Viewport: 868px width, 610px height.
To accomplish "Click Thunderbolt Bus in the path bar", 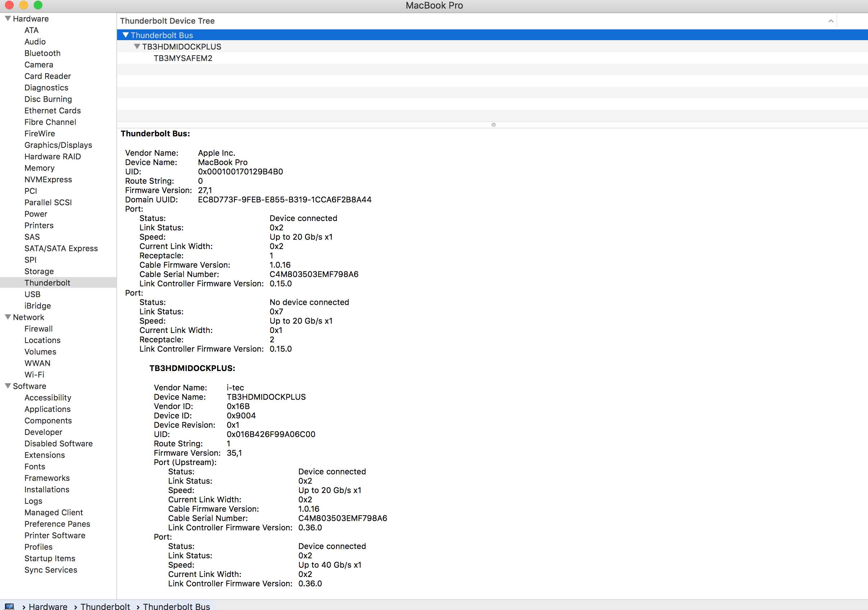I will tap(176, 606).
